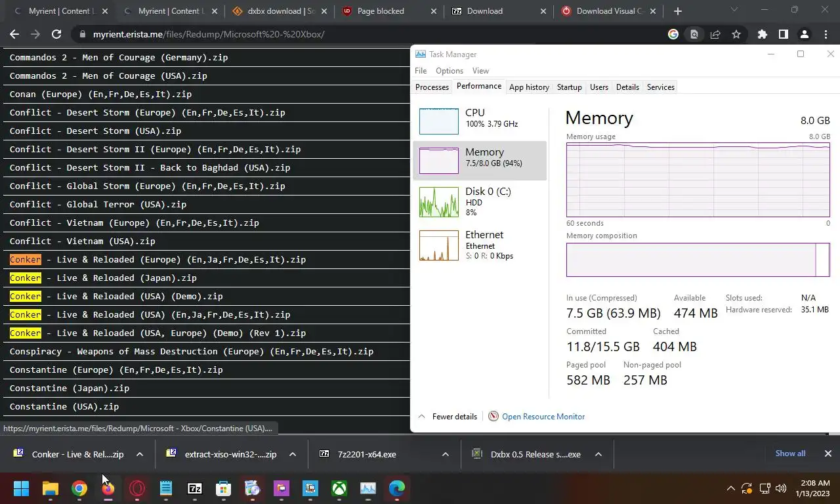Image resolution: width=840 pixels, height=504 pixels.
Task: Expand options for Conker zip download
Action: (x=140, y=454)
